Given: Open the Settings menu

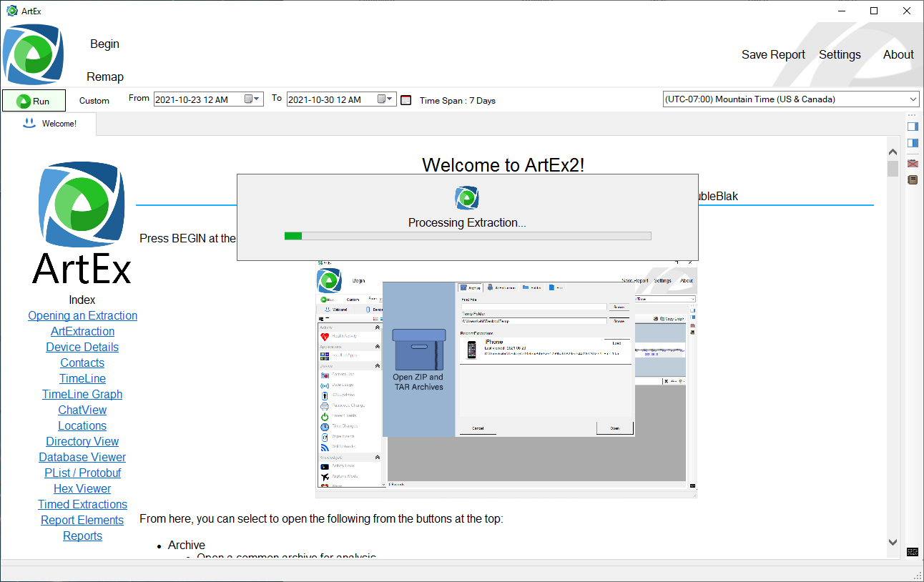Looking at the screenshot, I should [840, 55].
